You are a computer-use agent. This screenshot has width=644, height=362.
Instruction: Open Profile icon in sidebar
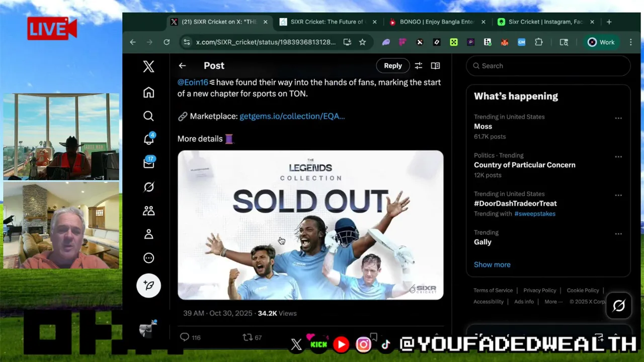coord(148,234)
